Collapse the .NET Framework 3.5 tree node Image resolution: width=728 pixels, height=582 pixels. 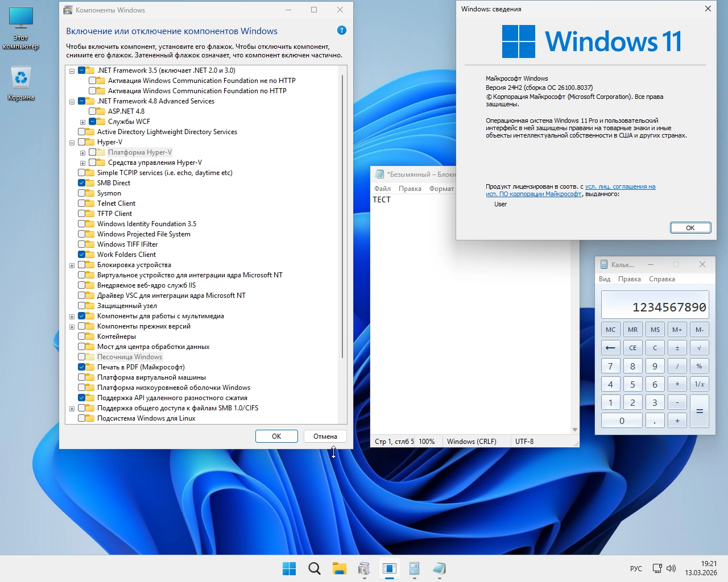coord(72,71)
